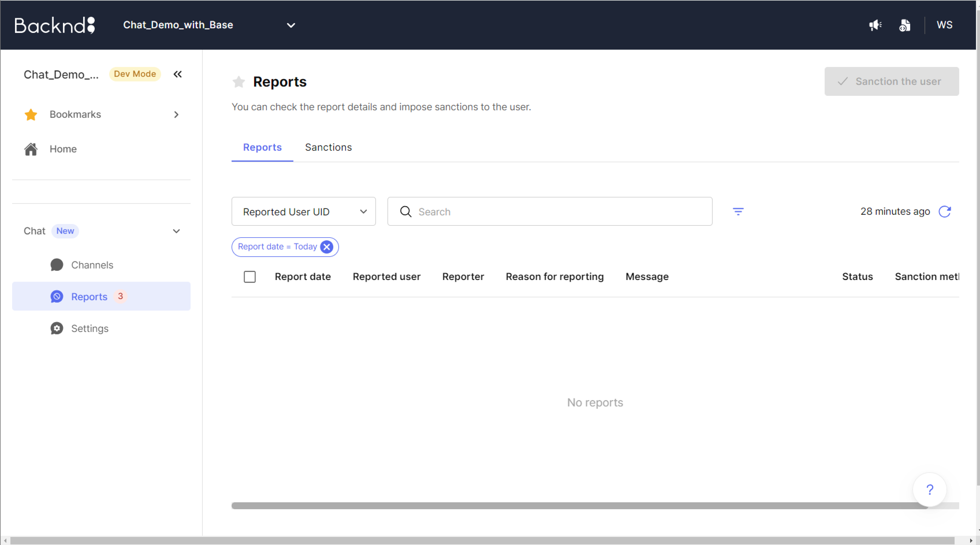Click the Home house icon

tap(31, 149)
